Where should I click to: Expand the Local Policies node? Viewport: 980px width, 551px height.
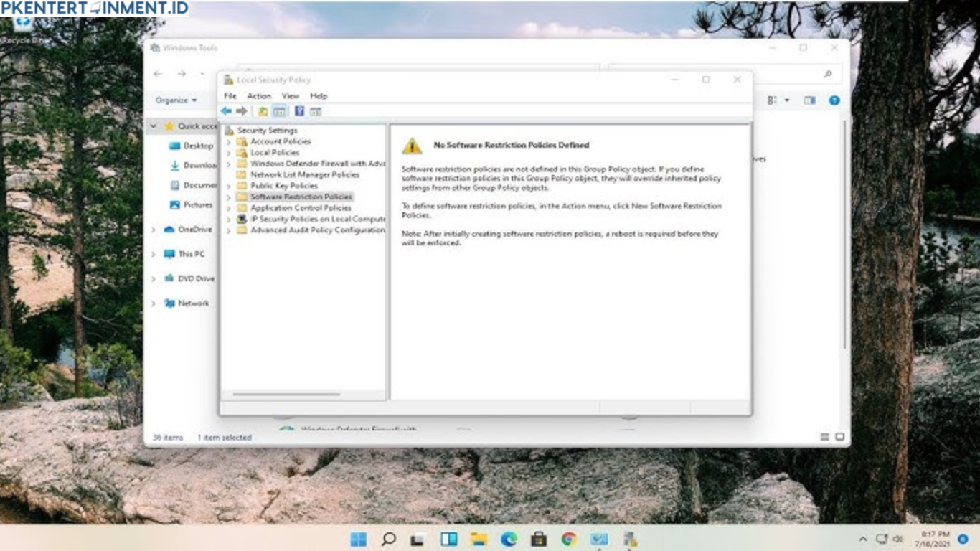pyautogui.click(x=229, y=152)
